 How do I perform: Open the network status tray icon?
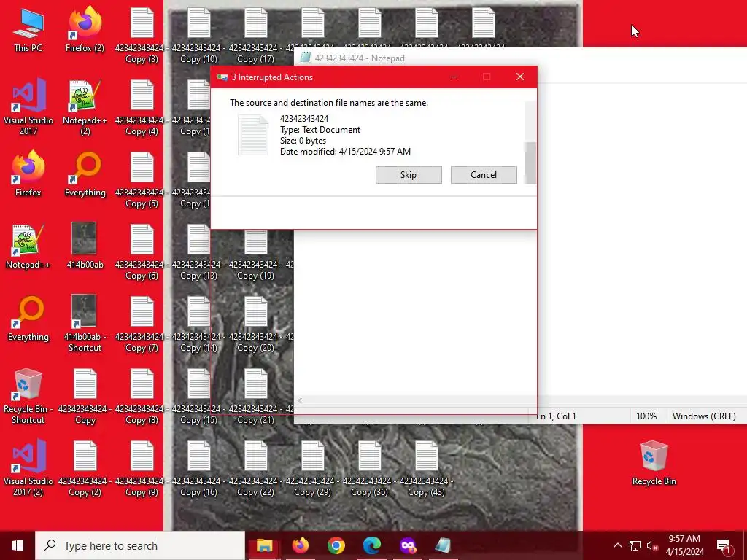click(x=635, y=545)
